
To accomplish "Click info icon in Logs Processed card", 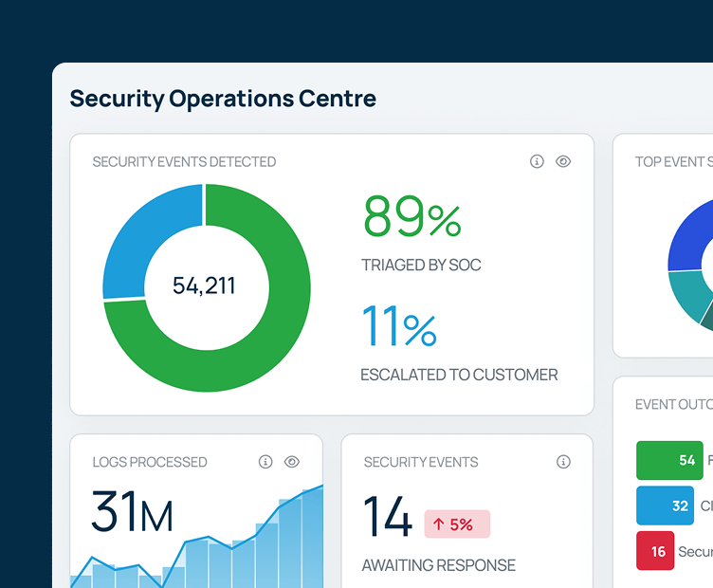I will click(x=265, y=462).
